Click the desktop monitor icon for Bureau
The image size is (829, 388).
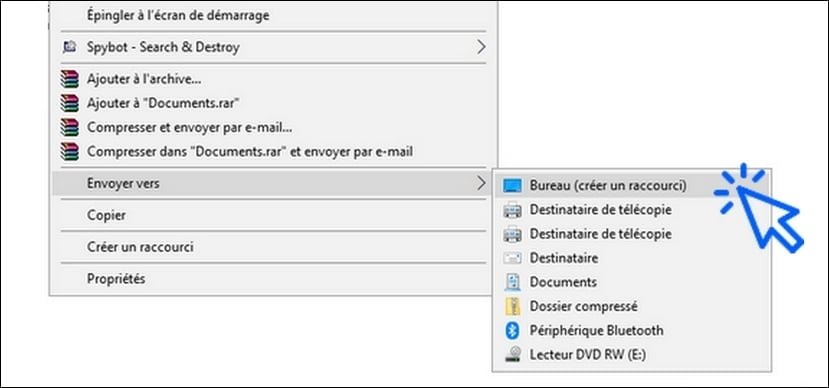[512, 186]
